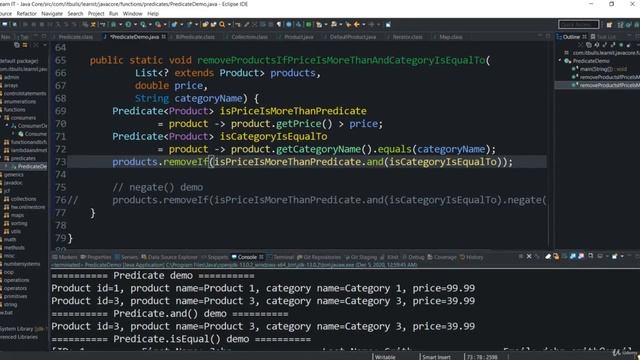Image resolution: width=640 pixels, height=360 pixels.
Task: Open the Help menu
Action: pos(153,13)
